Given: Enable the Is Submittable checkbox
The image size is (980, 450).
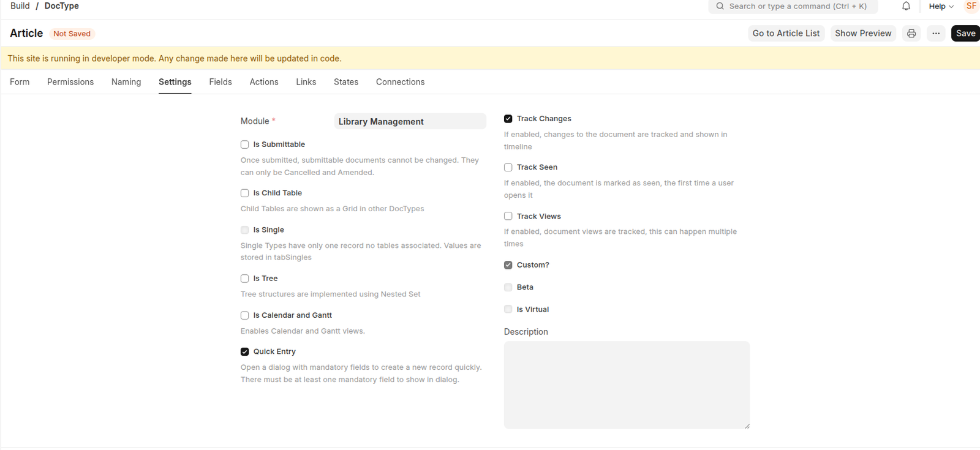Looking at the screenshot, I should point(245,144).
